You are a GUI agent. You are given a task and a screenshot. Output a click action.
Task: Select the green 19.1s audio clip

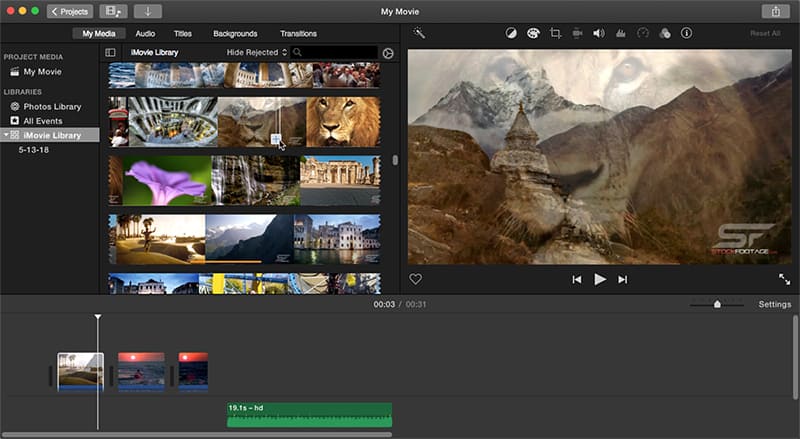pos(310,415)
